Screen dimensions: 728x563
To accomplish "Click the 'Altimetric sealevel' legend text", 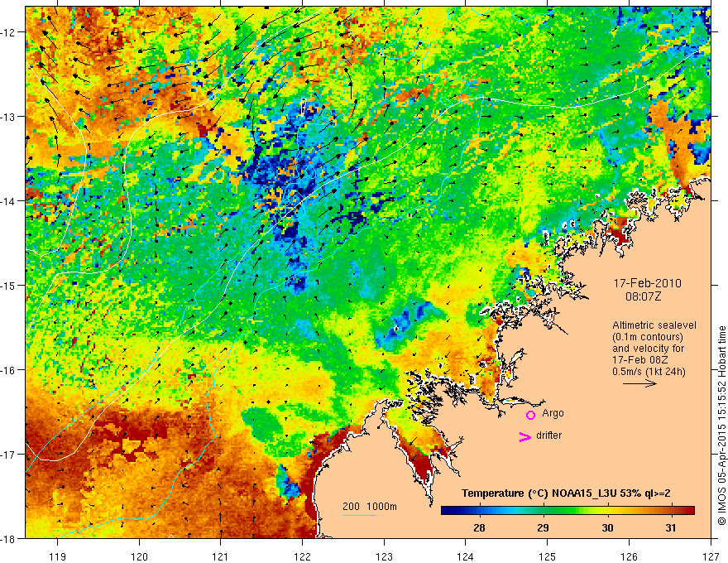I will [x=654, y=325].
